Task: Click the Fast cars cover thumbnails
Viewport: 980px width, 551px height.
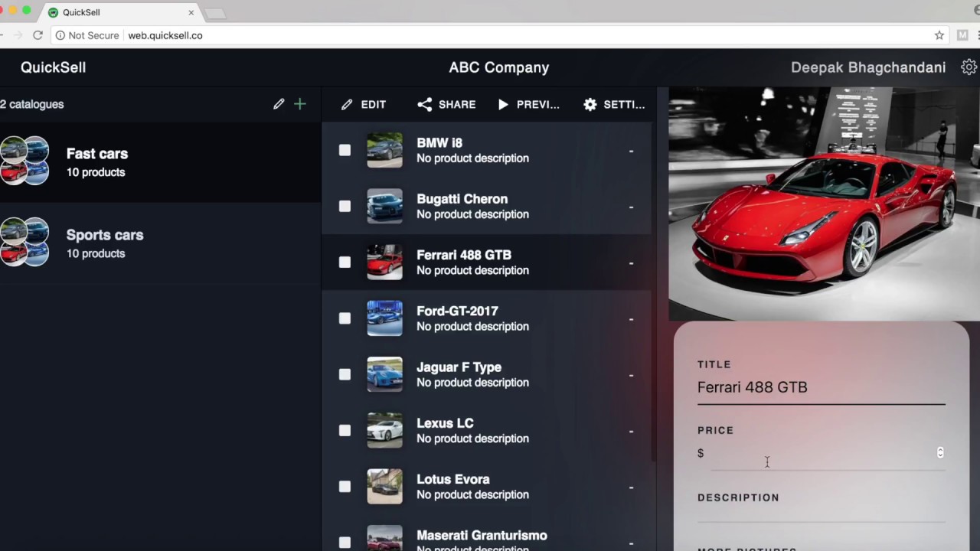Action: (24, 160)
